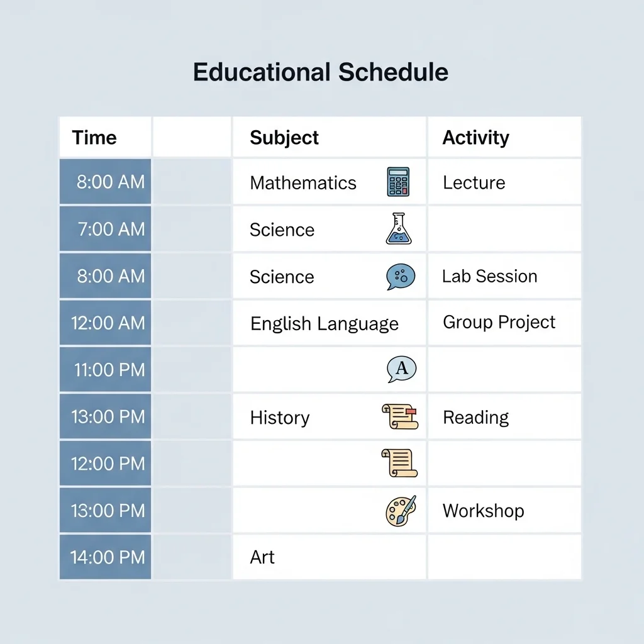
Task: Select the 14:00 PM time cell
Action: [105, 557]
